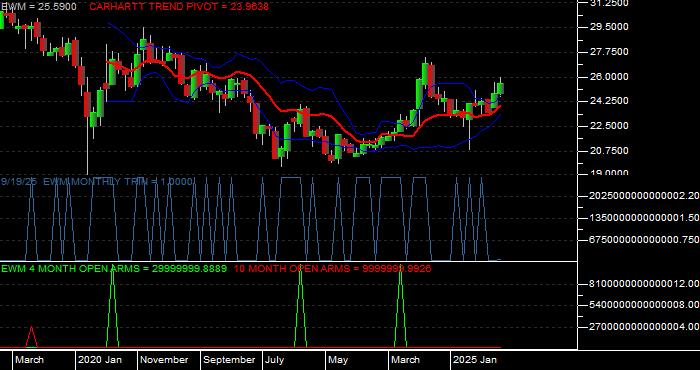Screen dimensions: 700x370
Task: Click the first March date label on the time axis
Action: coord(29,360)
